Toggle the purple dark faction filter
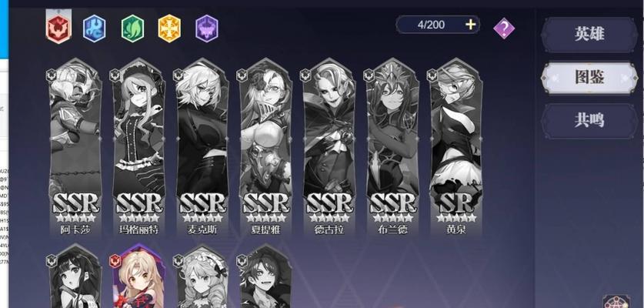The height and width of the screenshot is (308, 644). [x=207, y=28]
